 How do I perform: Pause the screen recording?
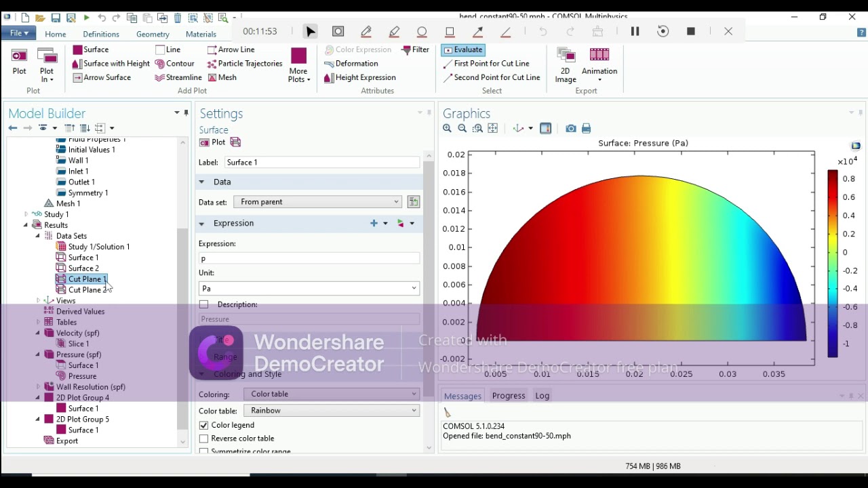point(635,31)
